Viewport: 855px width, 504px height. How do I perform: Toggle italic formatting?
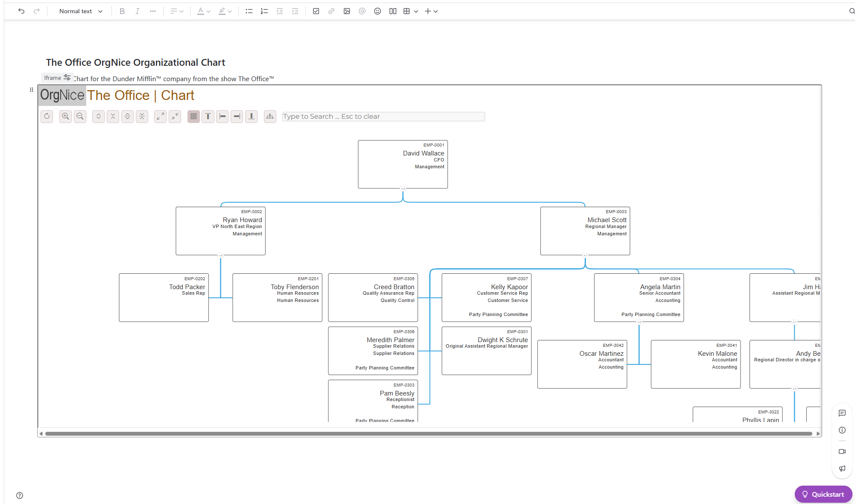pos(138,11)
